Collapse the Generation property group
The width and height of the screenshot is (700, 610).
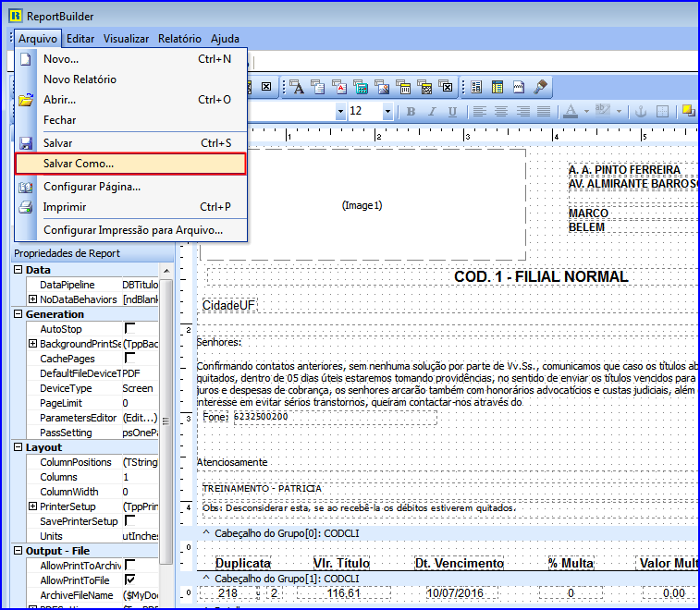pyautogui.click(x=18, y=313)
